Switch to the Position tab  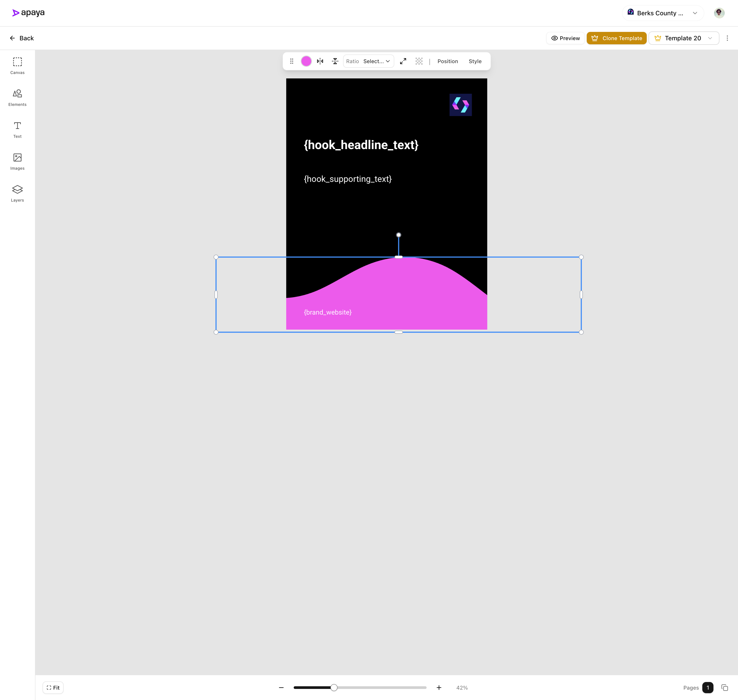[448, 61]
